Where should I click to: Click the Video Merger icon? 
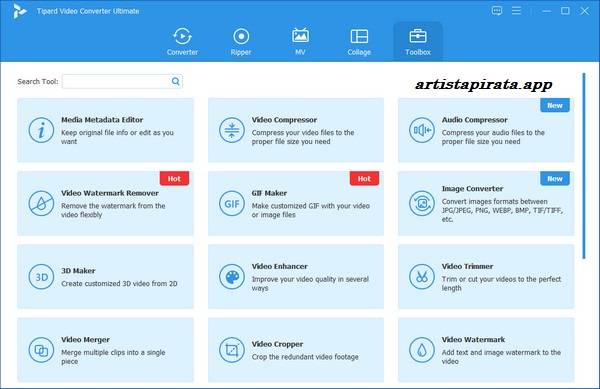(41, 350)
